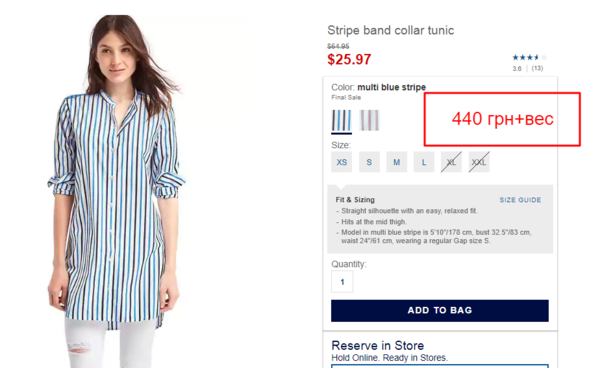Click the Reserve in Store heading
Image resolution: width=600 pixels, height=368 pixels.
(378, 345)
